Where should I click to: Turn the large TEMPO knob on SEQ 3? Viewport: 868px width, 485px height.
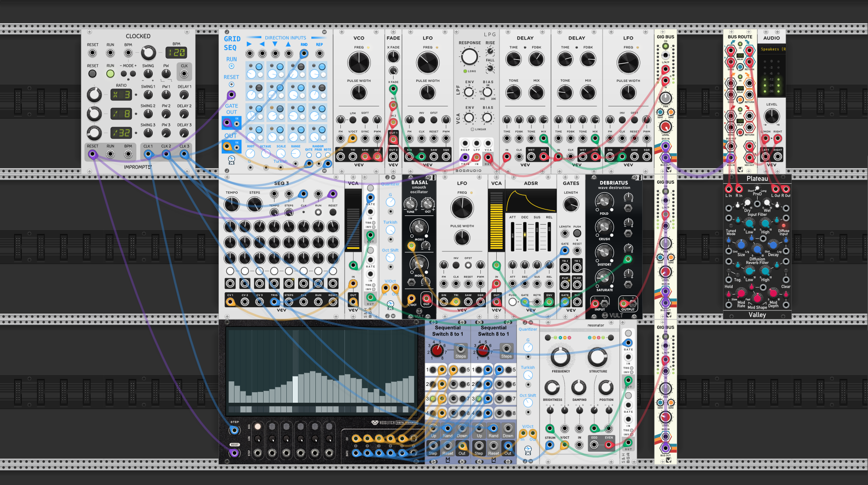coord(232,205)
